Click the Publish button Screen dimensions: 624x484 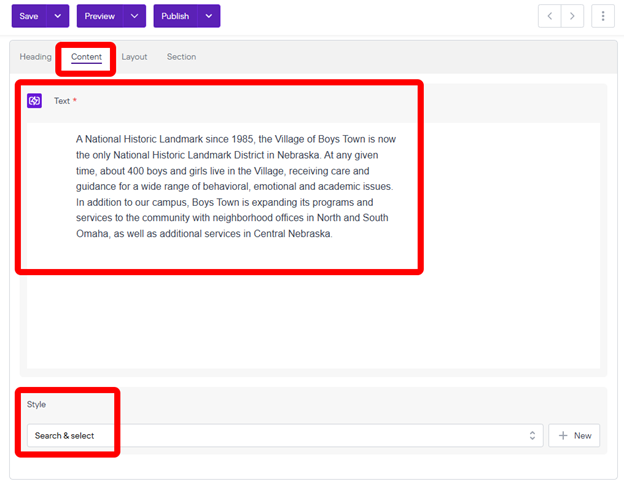[x=176, y=16]
